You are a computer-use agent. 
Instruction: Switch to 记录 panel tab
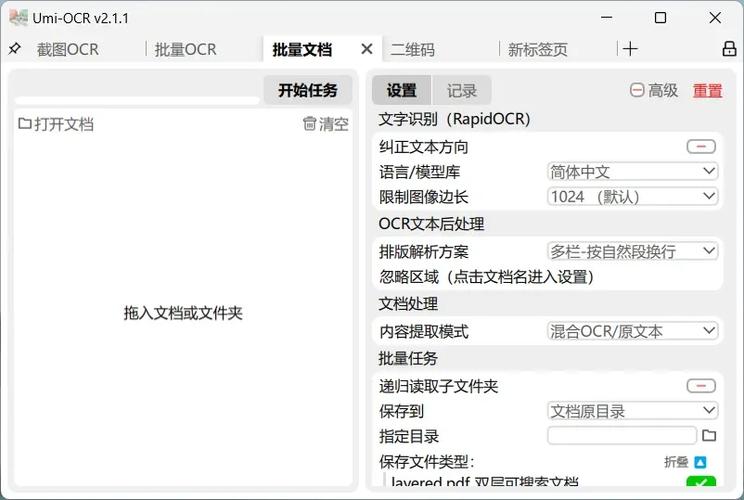click(x=462, y=90)
